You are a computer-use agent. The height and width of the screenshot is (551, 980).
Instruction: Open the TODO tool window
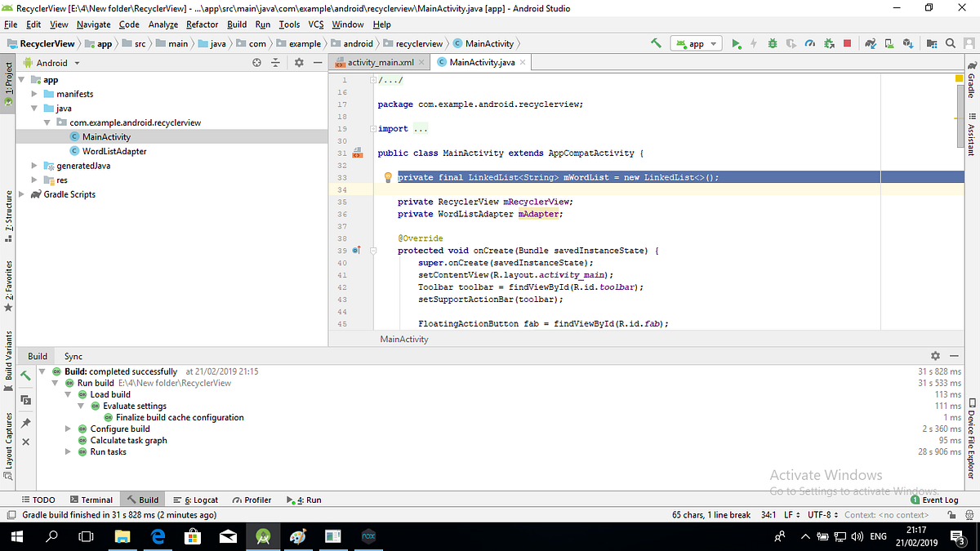(38, 499)
